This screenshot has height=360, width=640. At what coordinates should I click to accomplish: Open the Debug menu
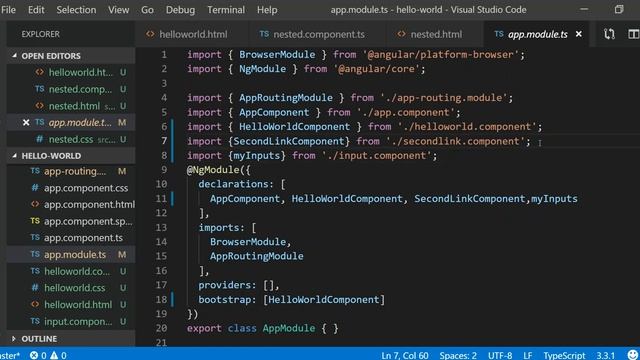coord(180,10)
